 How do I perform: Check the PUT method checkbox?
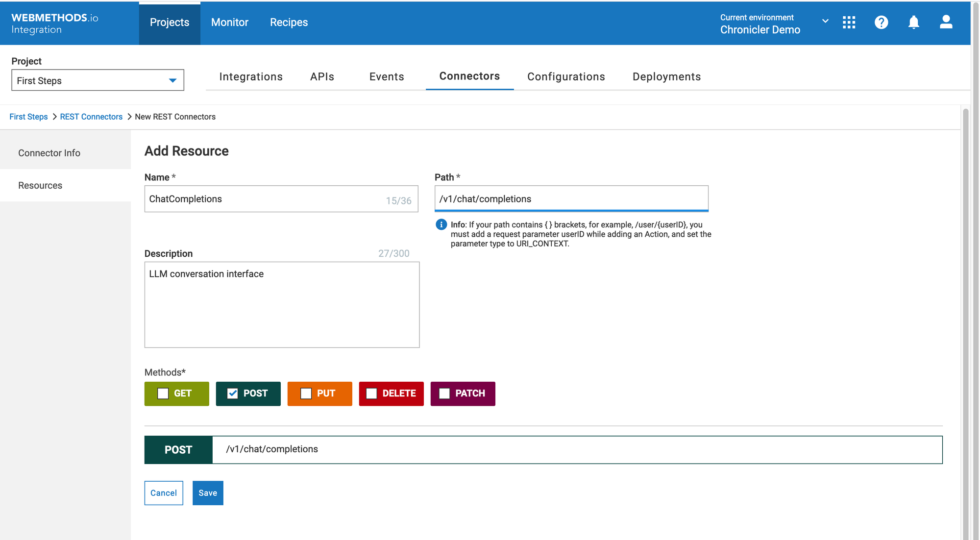(306, 393)
